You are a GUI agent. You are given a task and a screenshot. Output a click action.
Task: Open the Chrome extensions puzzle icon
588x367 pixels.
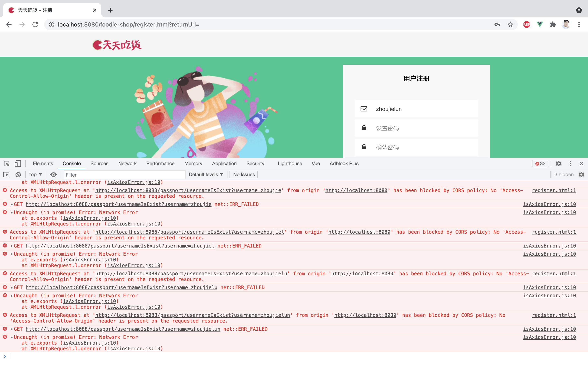553,24
